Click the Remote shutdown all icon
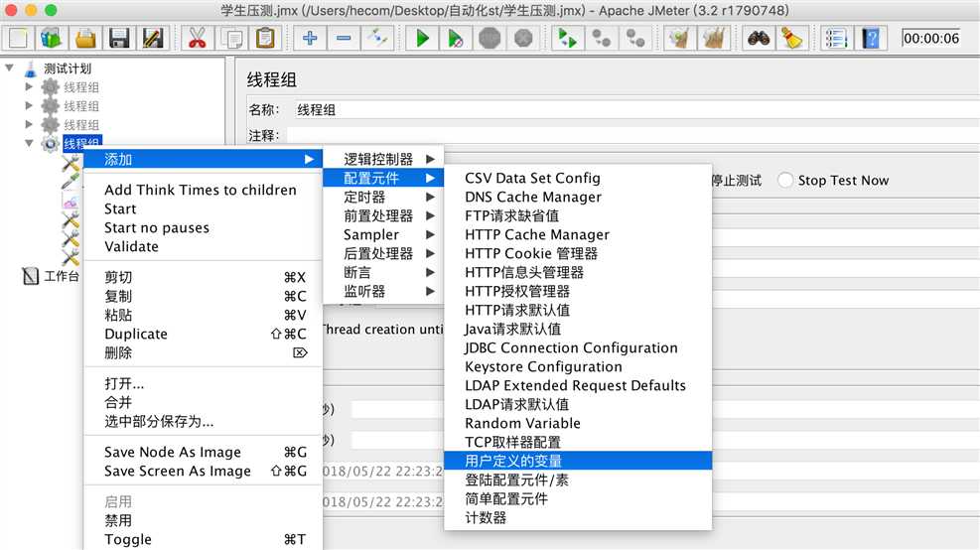The height and width of the screenshot is (550, 980). [635, 38]
